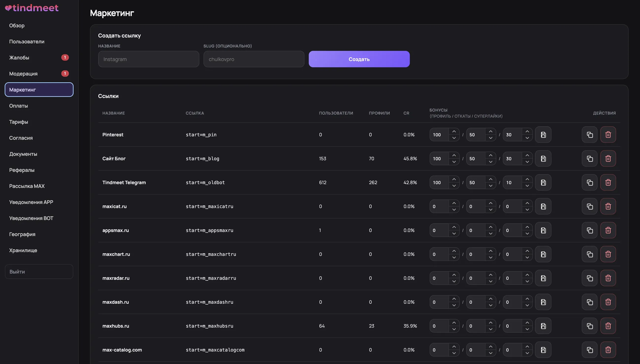Delete the maxicat.ru link
Screen dimensions: 640x364
pos(608,206)
